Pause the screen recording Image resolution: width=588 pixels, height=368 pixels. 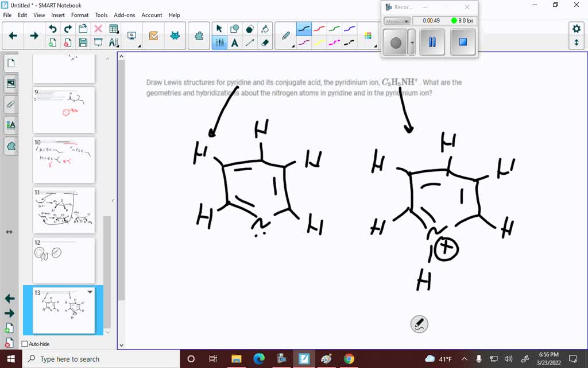(x=432, y=43)
